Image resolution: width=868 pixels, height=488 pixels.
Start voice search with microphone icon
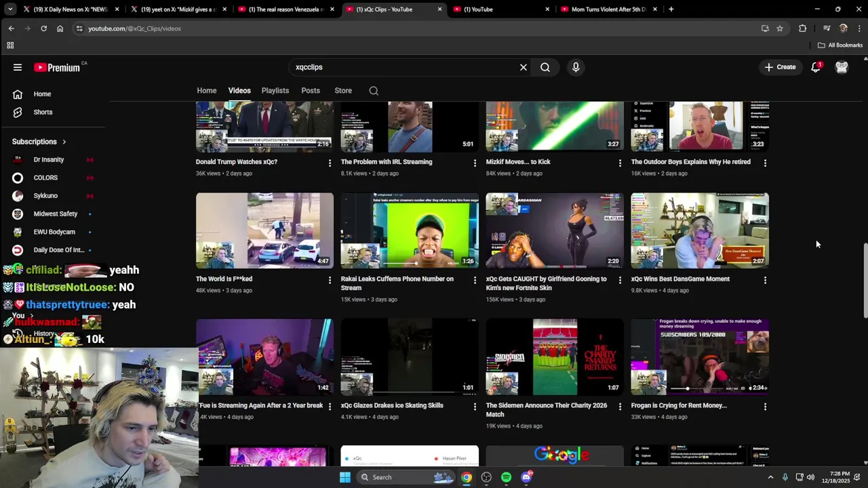(x=576, y=67)
